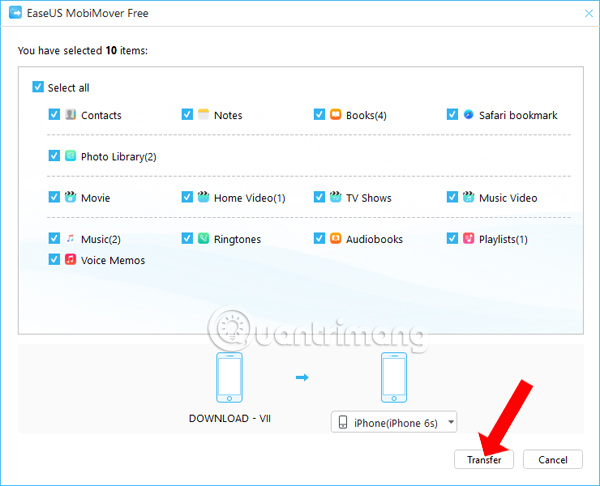Close the EaseUS MobiMover dialog
Screen dimensions: 600x486
pyautogui.click(x=589, y=13)
